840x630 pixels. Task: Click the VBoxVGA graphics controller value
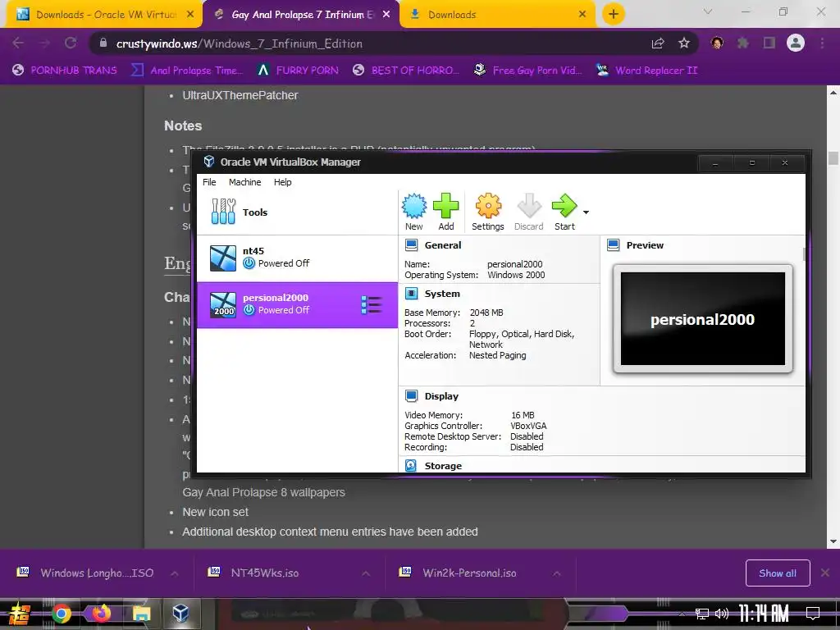[x=528, y=426]
